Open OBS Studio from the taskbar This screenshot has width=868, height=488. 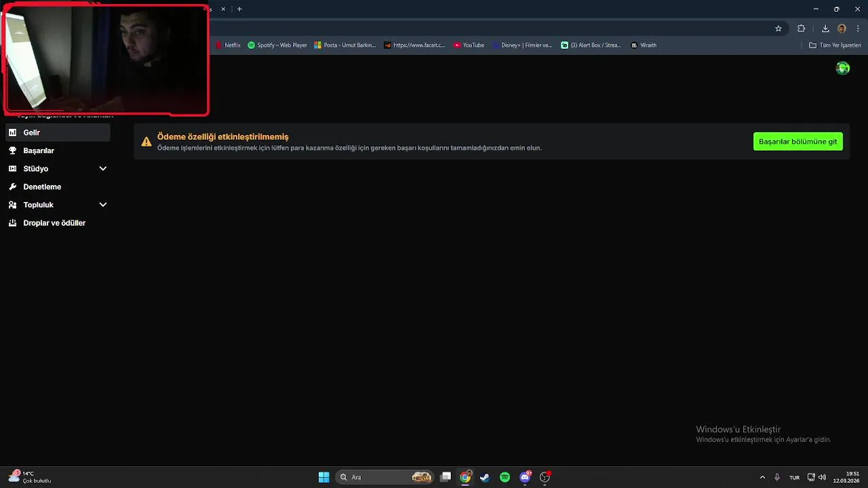[545, 477]
